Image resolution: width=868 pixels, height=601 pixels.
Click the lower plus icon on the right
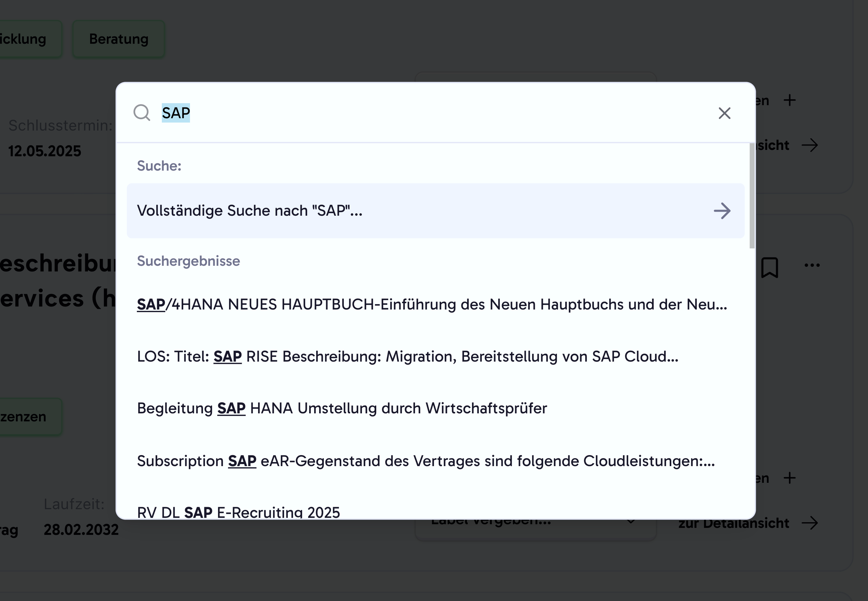coord(789,478)
